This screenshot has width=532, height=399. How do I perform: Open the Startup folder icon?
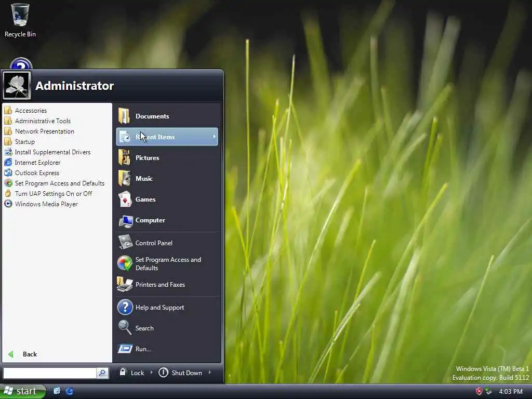coord(8,142)
